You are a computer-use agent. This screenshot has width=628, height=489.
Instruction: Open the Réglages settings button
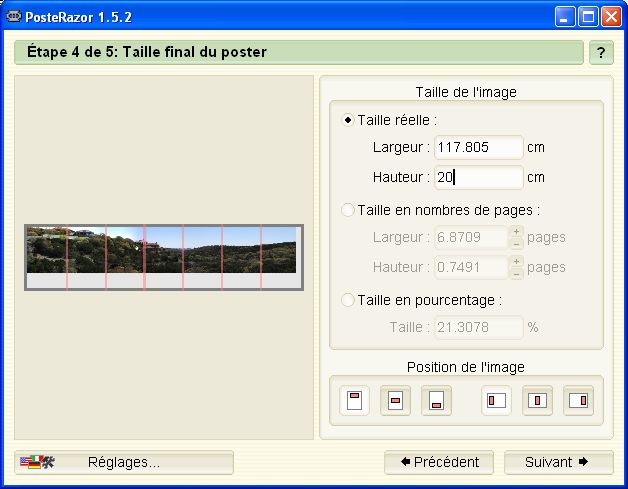pyautogui.click(x=124, y=463)
